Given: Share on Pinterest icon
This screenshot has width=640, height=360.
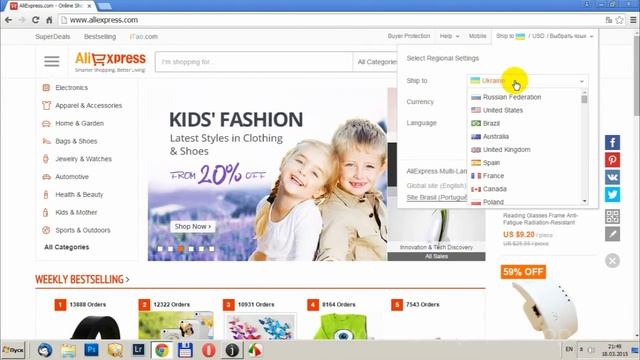Looking at the screenshot, I should [612, 160].
